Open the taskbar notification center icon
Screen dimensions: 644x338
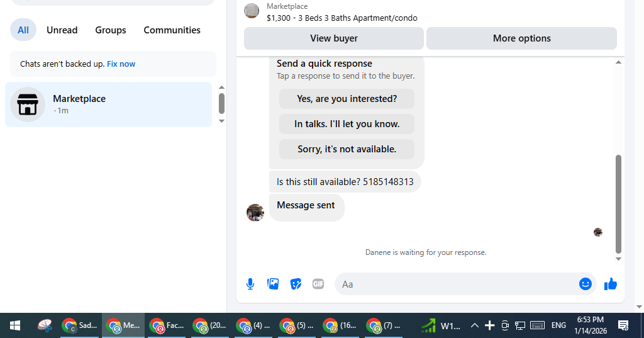tap(623, 325)
